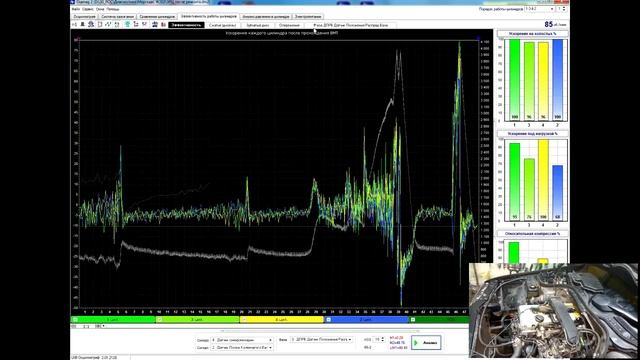Click the first toolbar icon left of the pin icon
The image size is (640, 360).
[74, 25]
